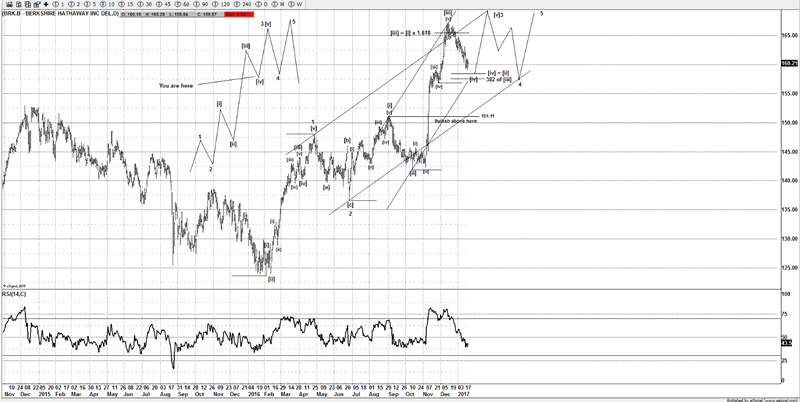This screenshot has width=800, height=402.
Task: Select the Daily (D) interval button
Action: click(262, 4)
